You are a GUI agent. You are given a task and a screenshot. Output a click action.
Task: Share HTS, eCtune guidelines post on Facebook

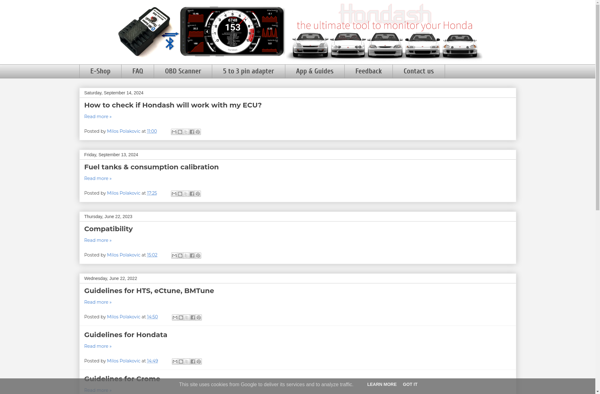[192, 317]
